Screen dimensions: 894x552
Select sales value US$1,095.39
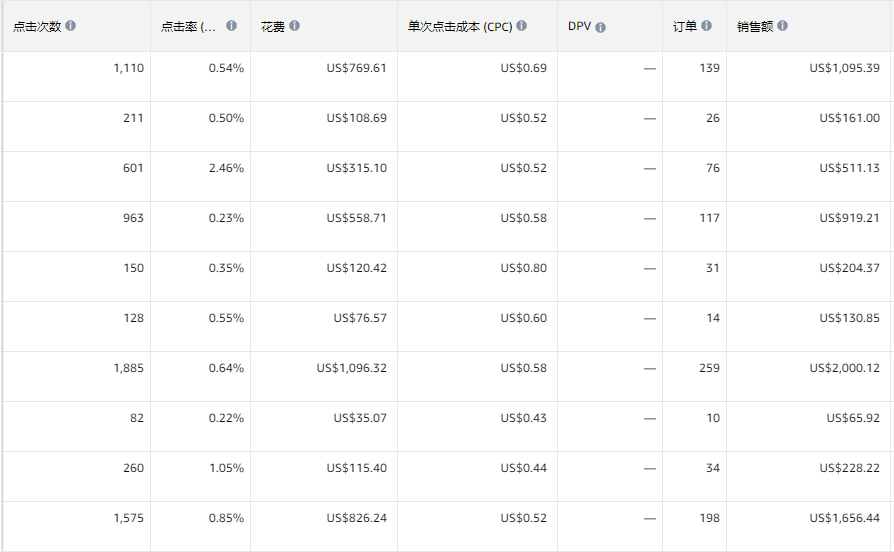coord(844,68)
